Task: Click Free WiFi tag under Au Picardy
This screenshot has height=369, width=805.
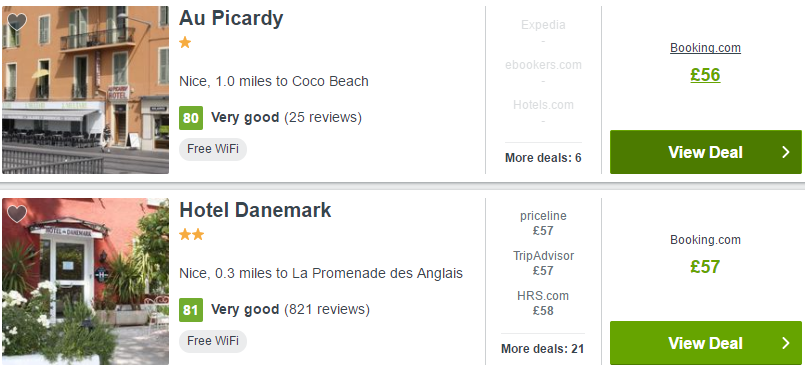Action: (x=213, y=149)
